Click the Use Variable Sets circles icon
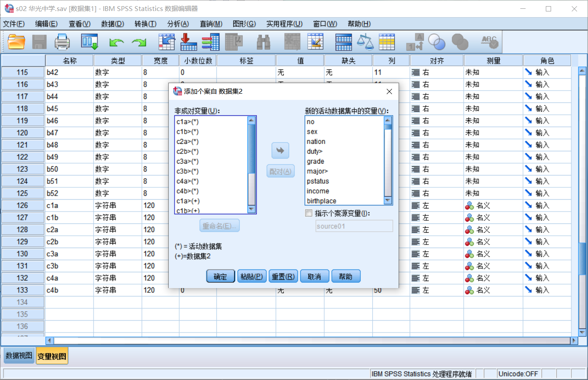This screenshot has width=588, height=380. (437, 42)
